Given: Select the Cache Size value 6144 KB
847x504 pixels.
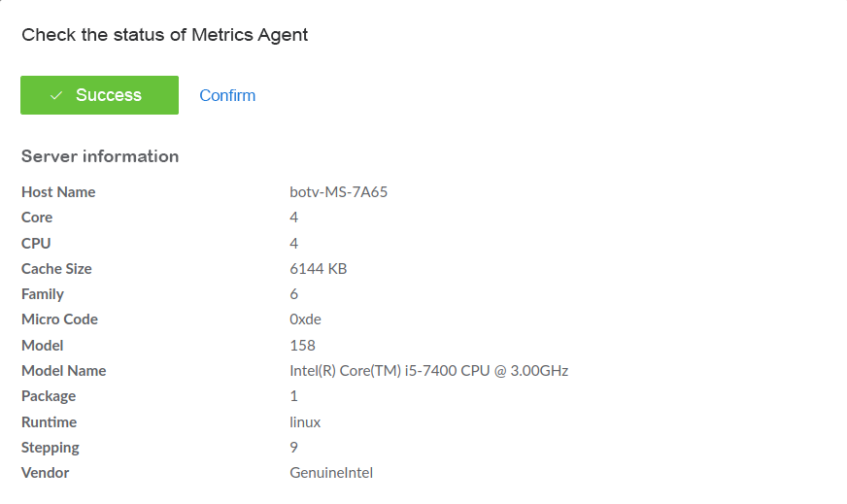Looking at the screenshot, I should pos(319,269).
